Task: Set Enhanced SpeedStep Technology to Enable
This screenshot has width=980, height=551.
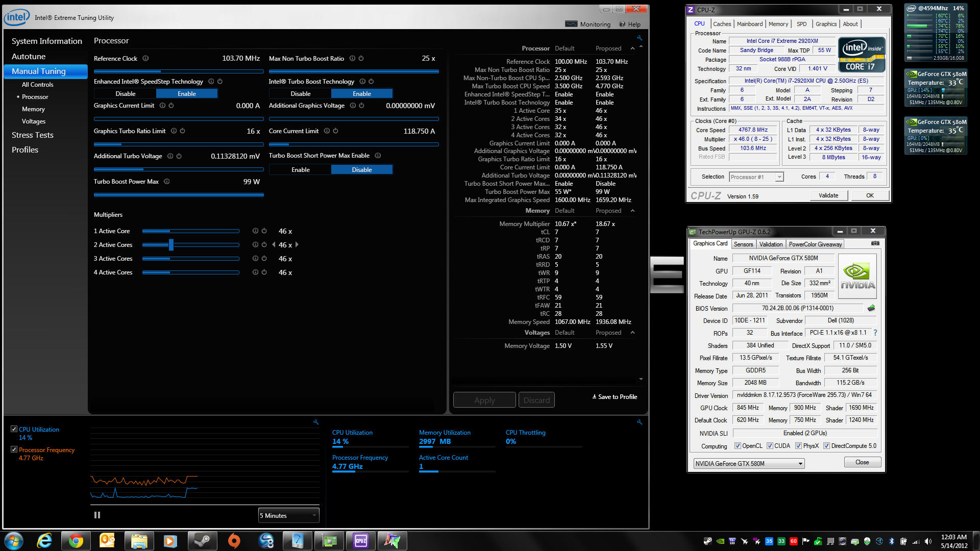Action: click(187, 94)
